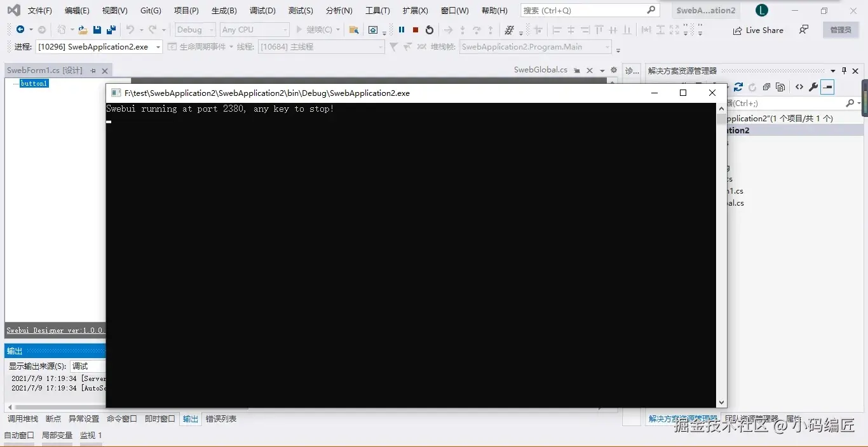This screenshot has height=447, width=868.
Task: Select the button1 control in designer
Action: tap(34, 83)
